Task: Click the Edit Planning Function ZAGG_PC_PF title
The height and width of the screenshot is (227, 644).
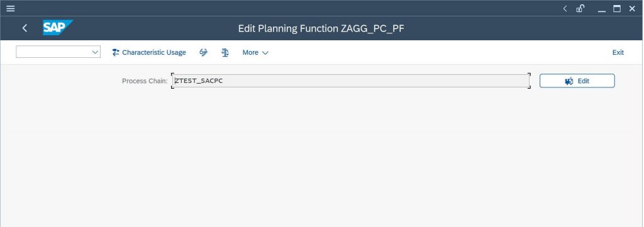Action: (321, 28)
